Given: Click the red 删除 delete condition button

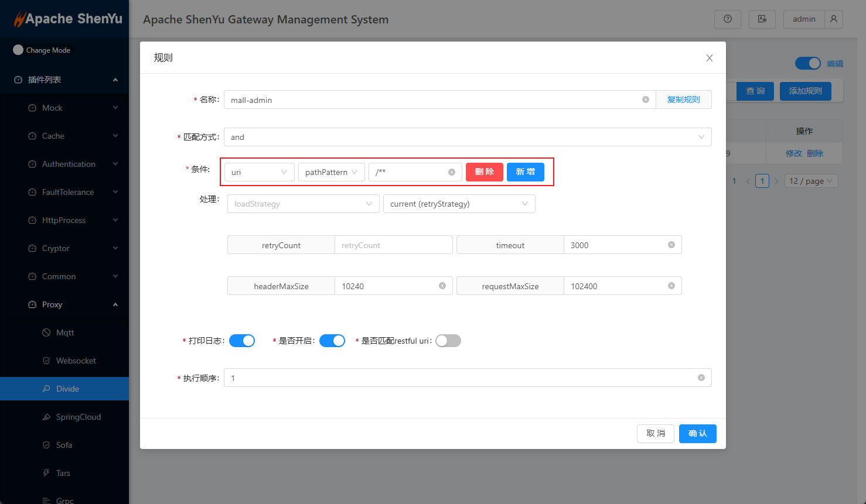Looking at the screenshot, I should pyautogui.click(x=484, y=172).
